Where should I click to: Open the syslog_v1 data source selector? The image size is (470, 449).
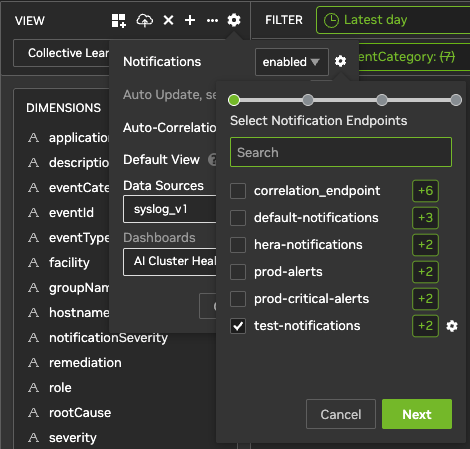click(170, 209)
